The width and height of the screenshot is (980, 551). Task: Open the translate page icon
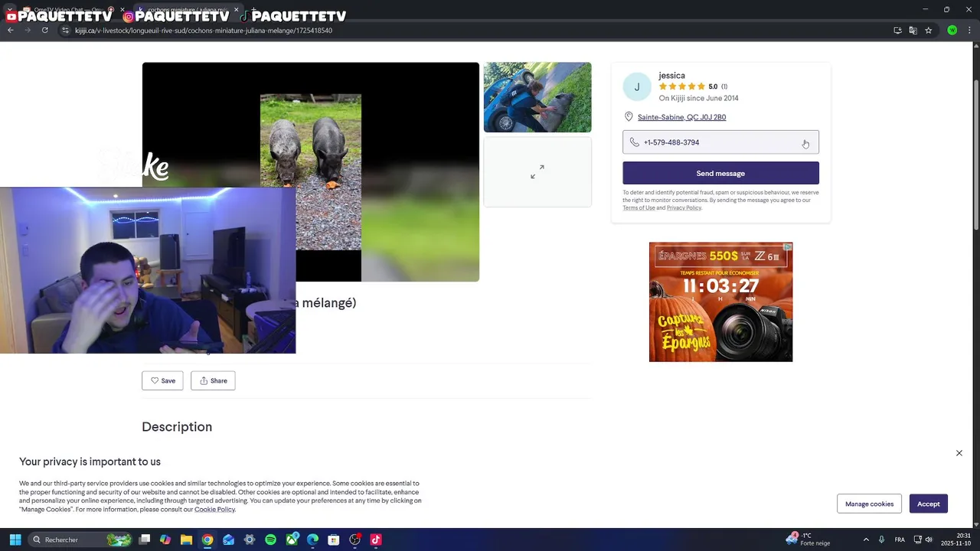(913, 31)
